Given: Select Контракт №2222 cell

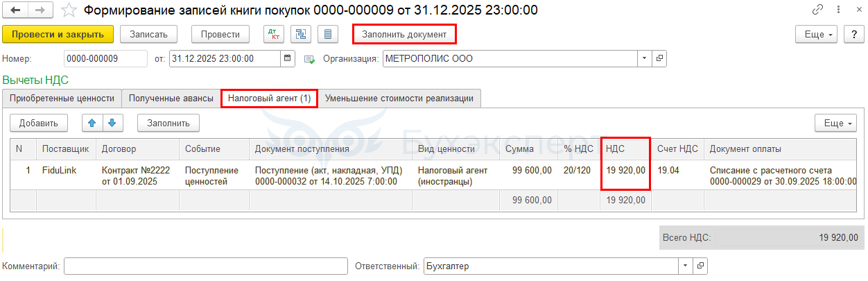Looking at the screenshot, I should click(137, 175).
